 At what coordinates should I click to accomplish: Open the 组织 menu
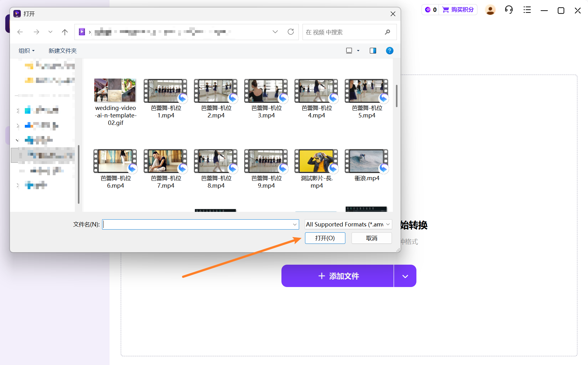tap(26, 51)
